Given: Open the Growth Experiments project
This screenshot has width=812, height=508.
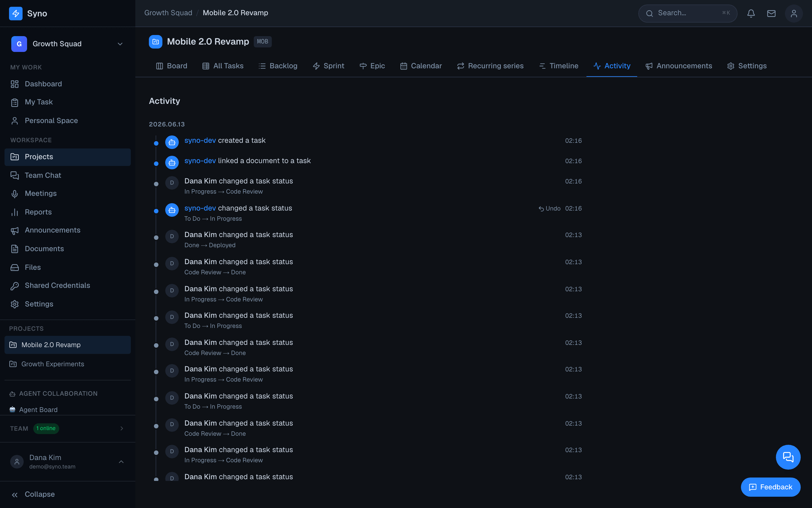Looking at the screenshot, I should pyautogui.click(x=67, y=364).
